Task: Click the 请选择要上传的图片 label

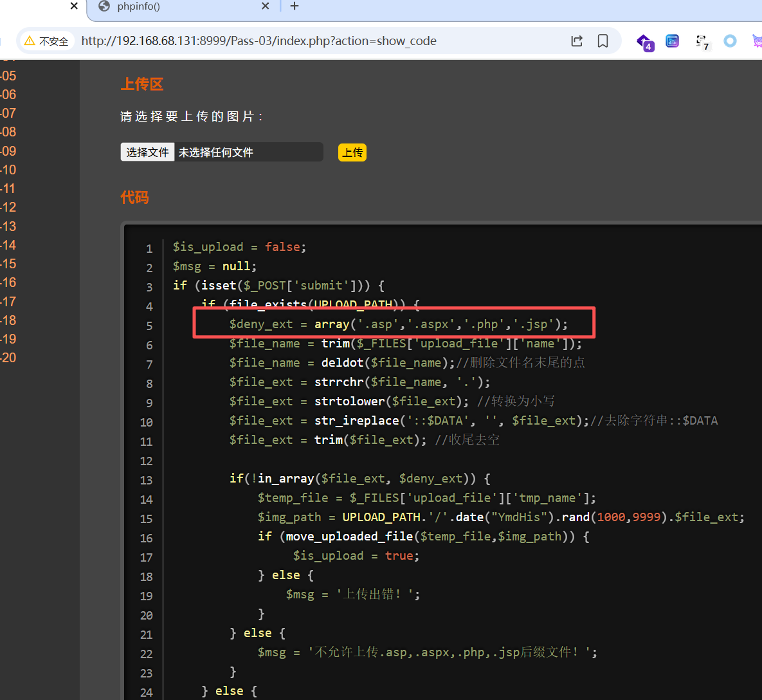Action: [x=192, y=116]
